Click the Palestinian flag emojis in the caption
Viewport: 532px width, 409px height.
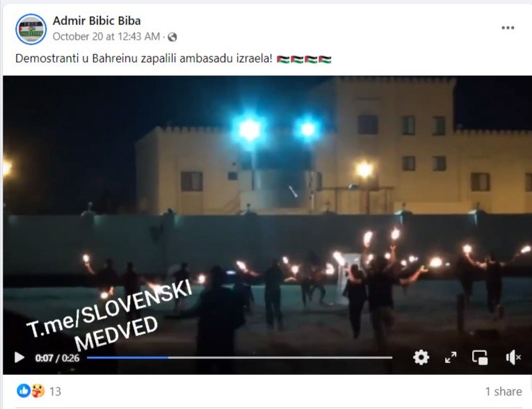pyautogui.click(x=304, y=59)
